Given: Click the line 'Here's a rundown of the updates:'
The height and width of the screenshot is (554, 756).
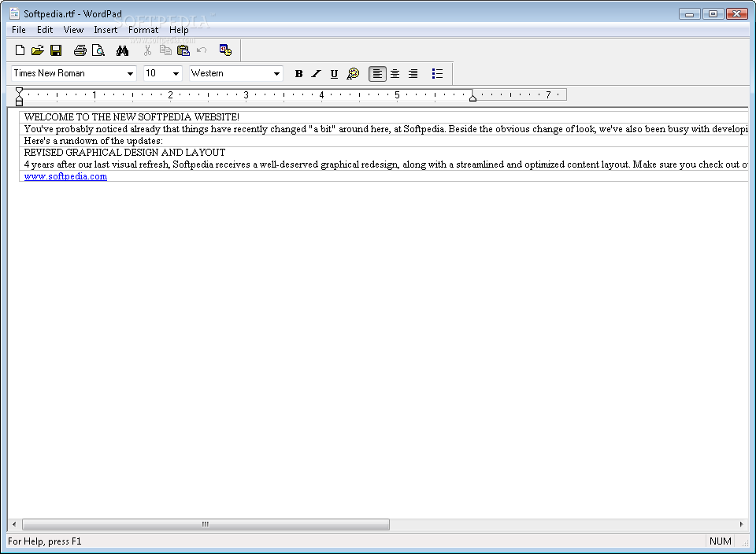Looking at the screenshot, I should click(94, 141).
